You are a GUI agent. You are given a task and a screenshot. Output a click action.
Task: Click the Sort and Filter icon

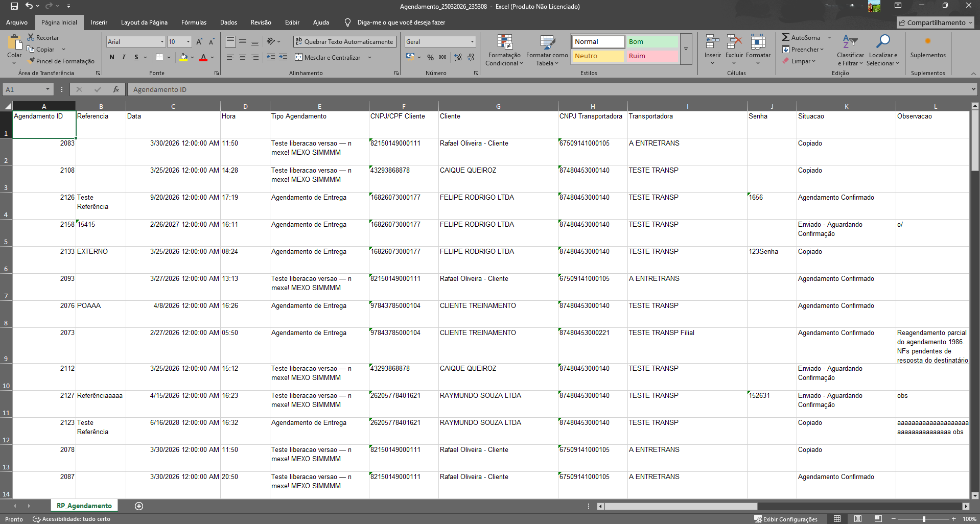click(850, 43)
